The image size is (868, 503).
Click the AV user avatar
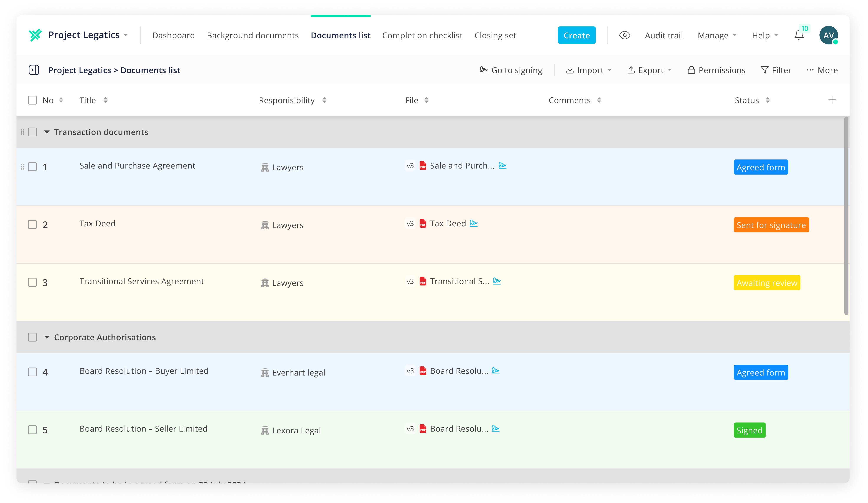[x=828, y=36]
